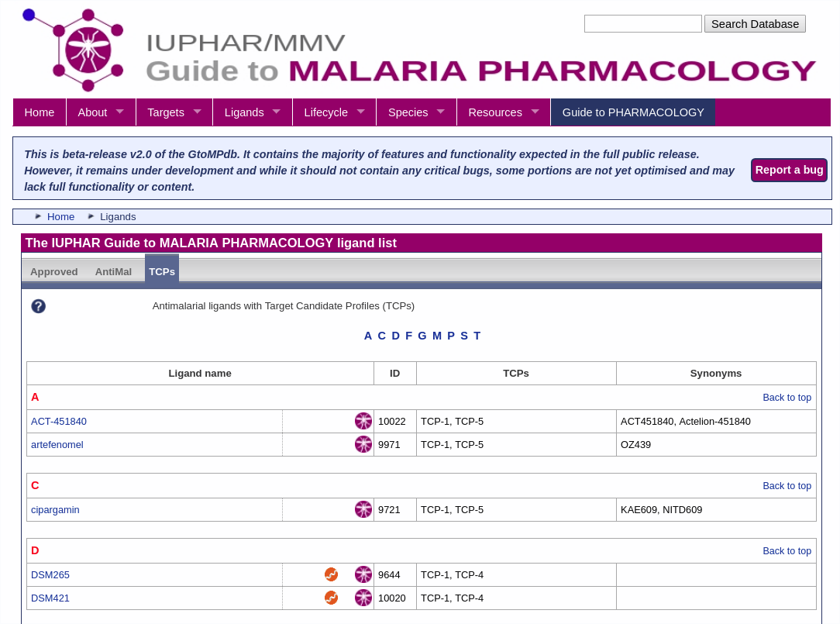Click the database search input field
Viewport: 840px width, 624px height.
[643, 24]
